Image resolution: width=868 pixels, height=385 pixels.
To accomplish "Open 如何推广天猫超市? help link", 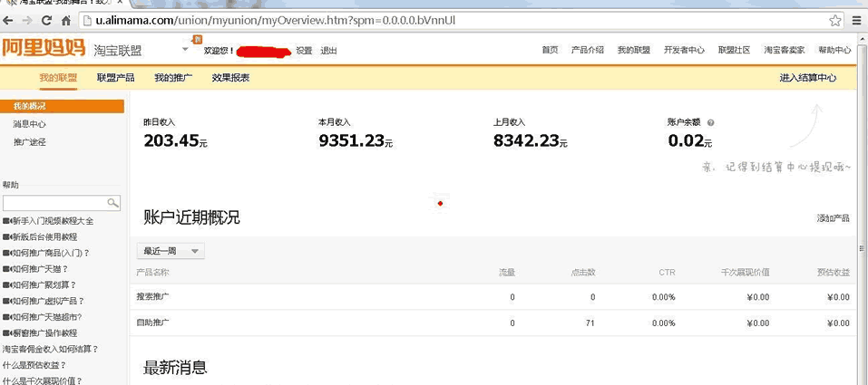I will 47,318.
